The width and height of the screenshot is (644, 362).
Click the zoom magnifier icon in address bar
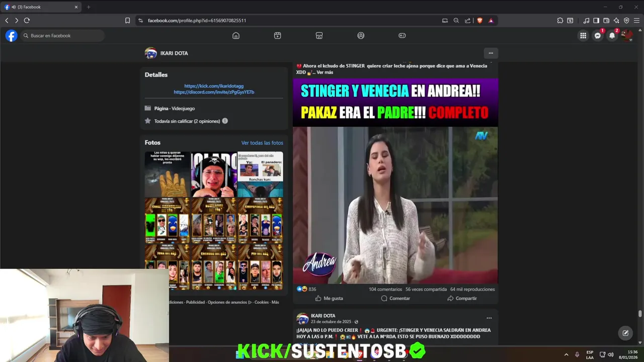pos(456,21)
